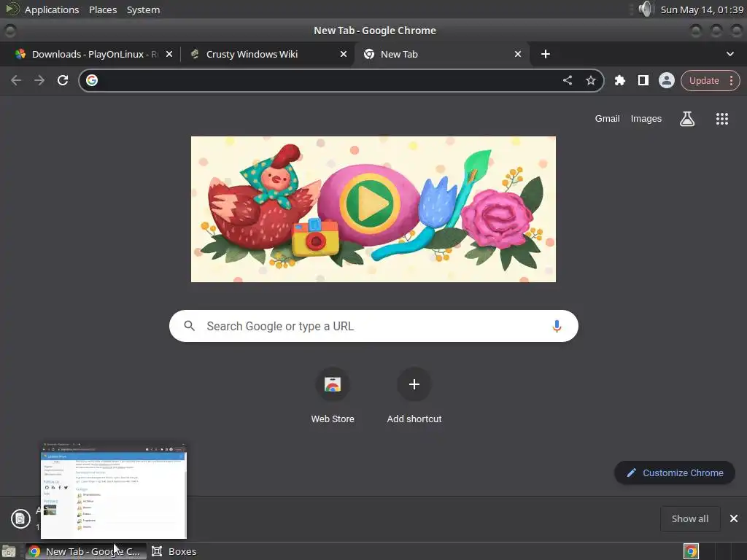Click the Customize Chrome button
This screenshot has width=747, height=560.
(675, 472)
